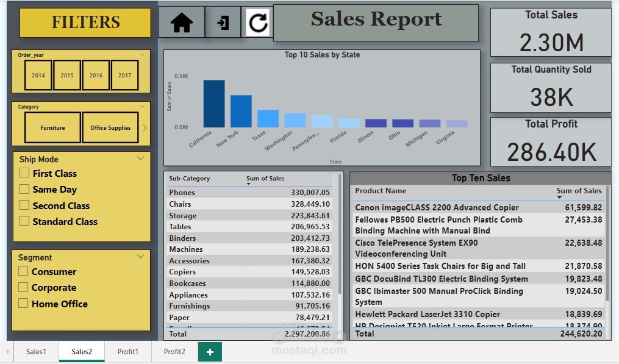619x364 pixels.
Task: Go to previous page tabs arrow
Action: [x=7, y=351]
